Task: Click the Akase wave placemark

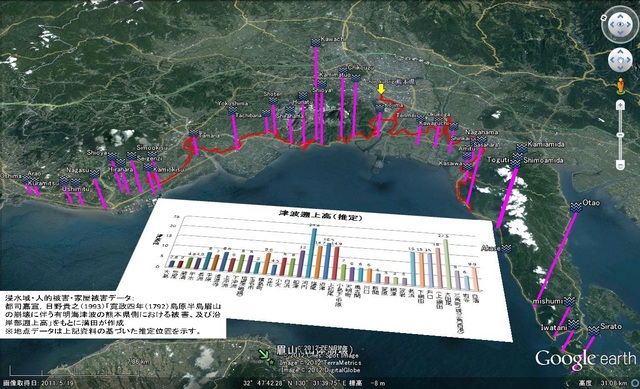Action: 507,248
